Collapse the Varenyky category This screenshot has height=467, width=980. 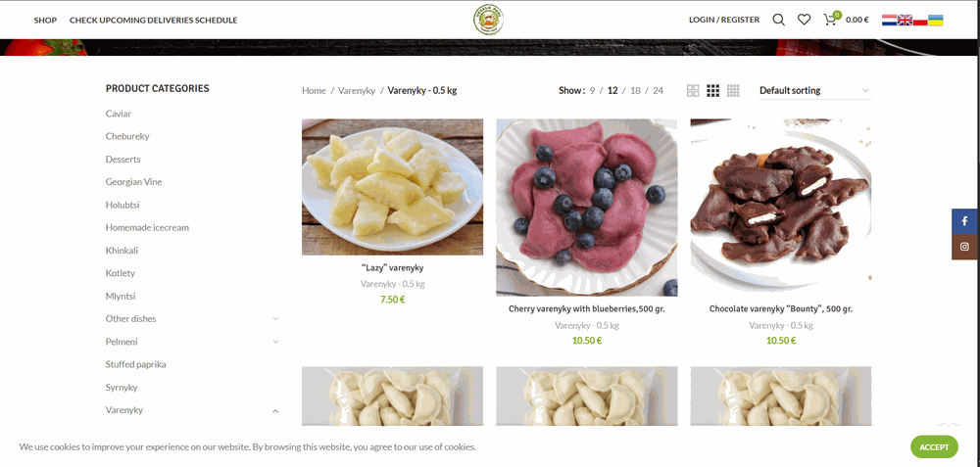click(275, 411)
